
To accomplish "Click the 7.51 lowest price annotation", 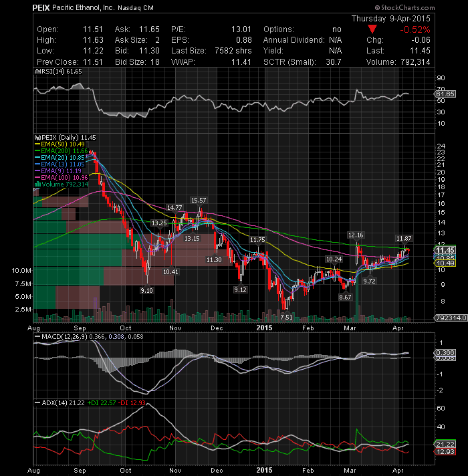I will (x=286, y=318).
